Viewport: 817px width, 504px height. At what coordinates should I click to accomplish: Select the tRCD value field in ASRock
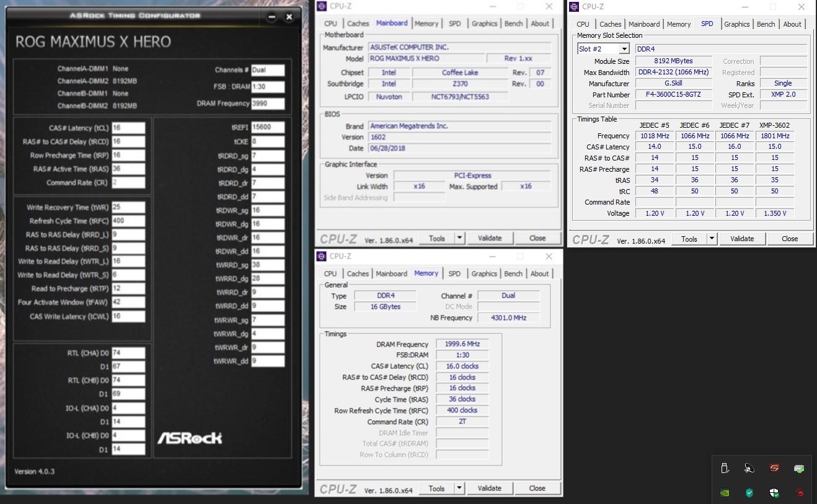pos(128,142)
